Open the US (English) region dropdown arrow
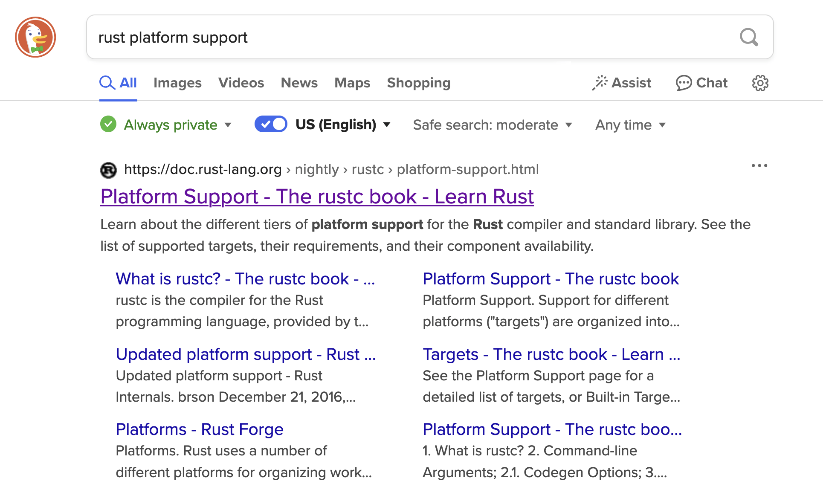Viewport: 823px width, 504px height. click(x=387, y=125)
